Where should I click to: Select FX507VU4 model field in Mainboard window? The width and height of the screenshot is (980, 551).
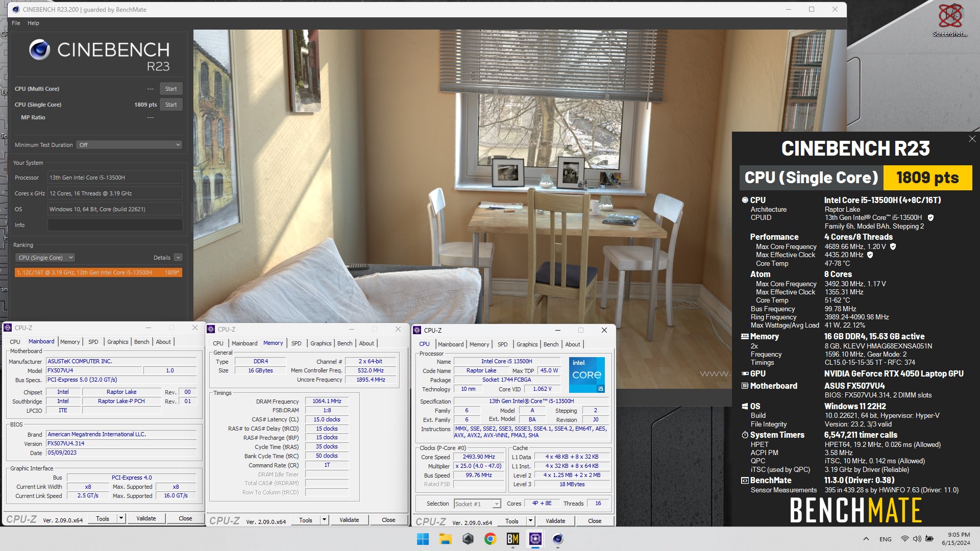pyautogui.click(x=94, y=370)
